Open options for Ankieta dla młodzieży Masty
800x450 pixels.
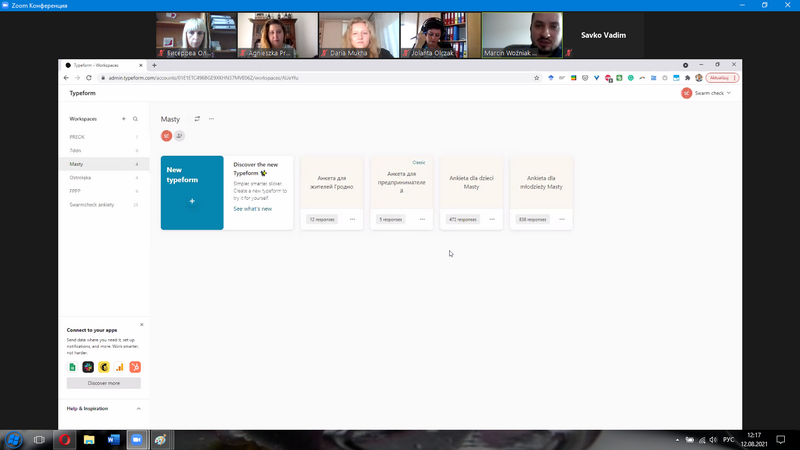point(562,219)
